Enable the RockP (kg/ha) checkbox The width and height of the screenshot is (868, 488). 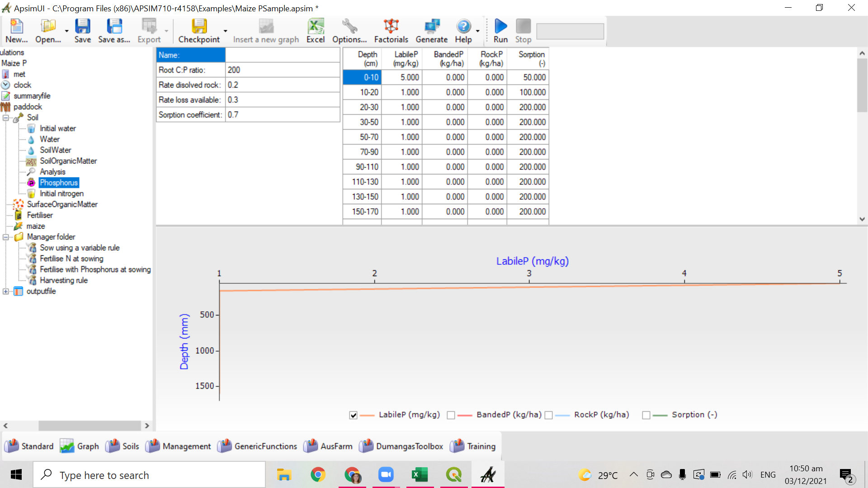(548, 415)
